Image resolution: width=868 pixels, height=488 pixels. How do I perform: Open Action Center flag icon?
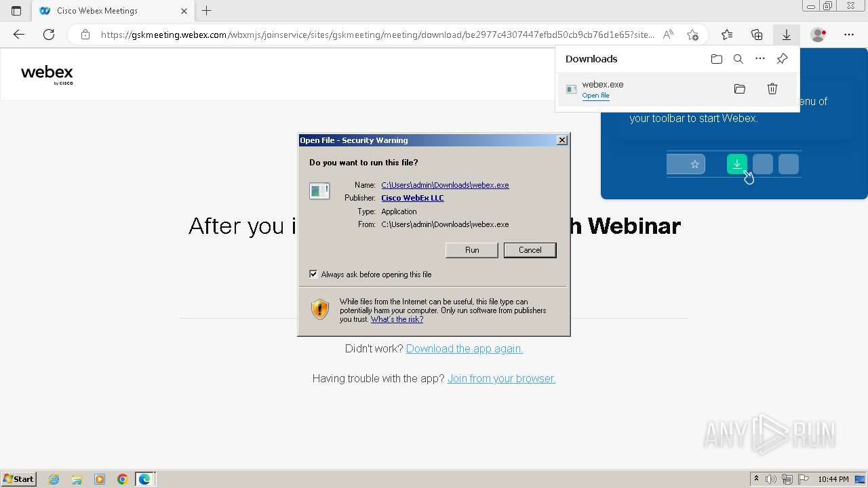[x=804, y=479]
